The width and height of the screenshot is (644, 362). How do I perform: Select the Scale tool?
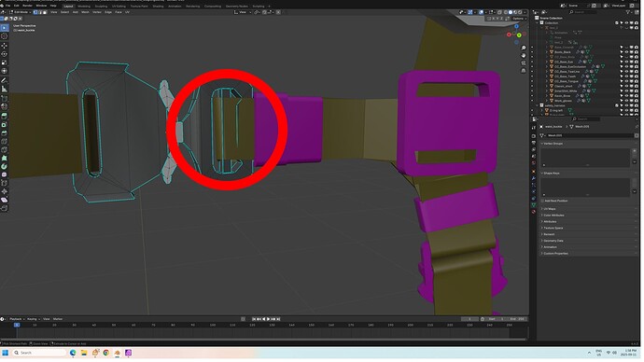(5, 63)
